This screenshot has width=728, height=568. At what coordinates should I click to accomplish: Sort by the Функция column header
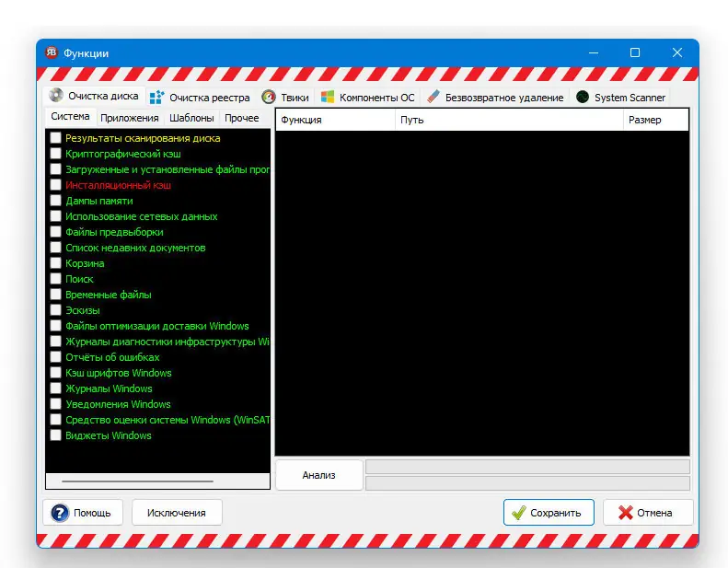tap(335, 120)
